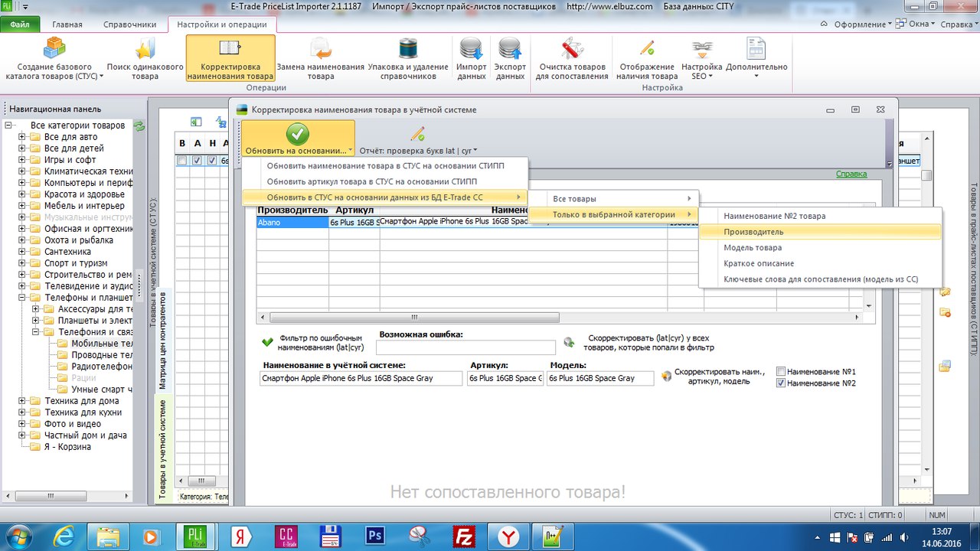Open the Окна dropdown menu
This screenshot has height=551, width=980.
pos(915,24)
